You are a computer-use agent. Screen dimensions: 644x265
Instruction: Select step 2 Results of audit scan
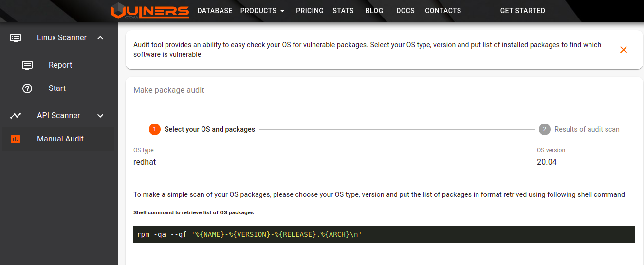[579, 129]
